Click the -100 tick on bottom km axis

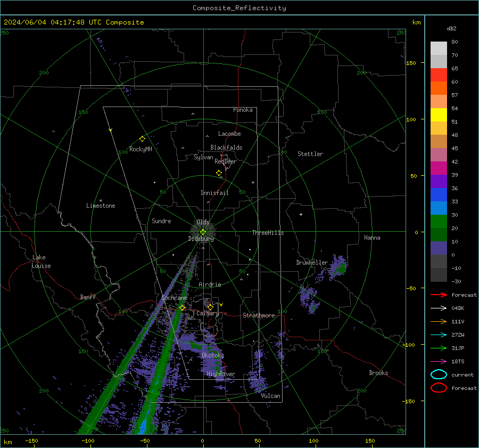[88, 441]
